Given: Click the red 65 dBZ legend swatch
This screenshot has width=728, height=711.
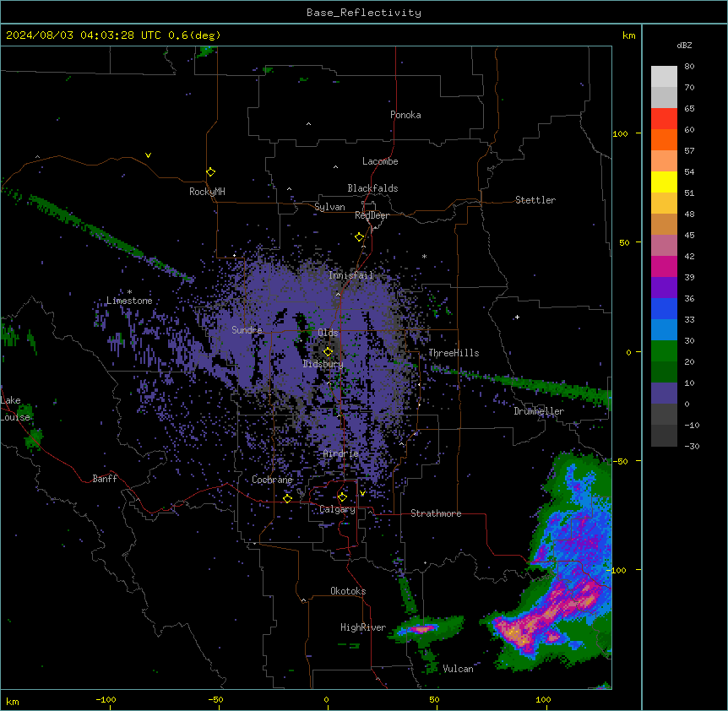Looking at the screenshot, I should (x=664, y=118).
